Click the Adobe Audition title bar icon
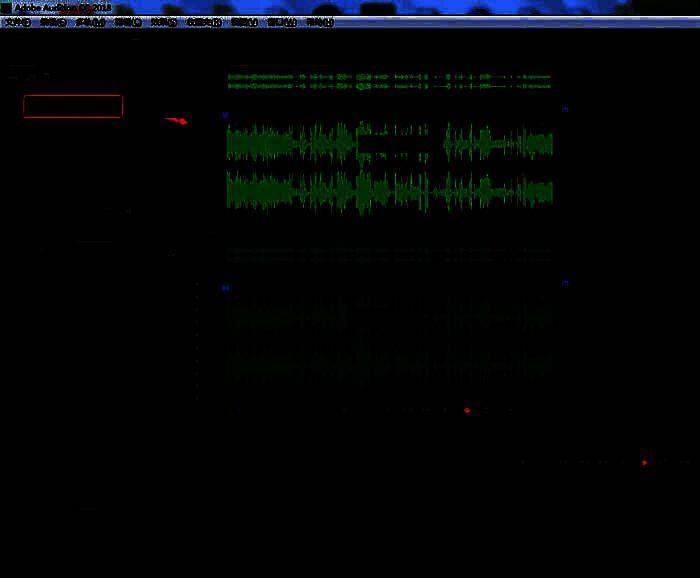 (6, 7)
